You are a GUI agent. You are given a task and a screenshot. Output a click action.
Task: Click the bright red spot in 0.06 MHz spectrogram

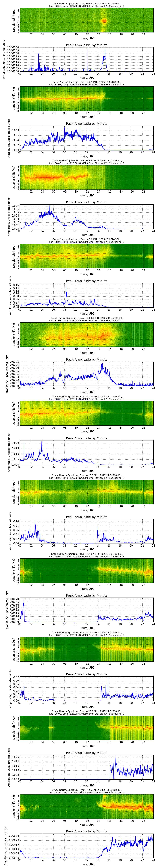[104, 21]
